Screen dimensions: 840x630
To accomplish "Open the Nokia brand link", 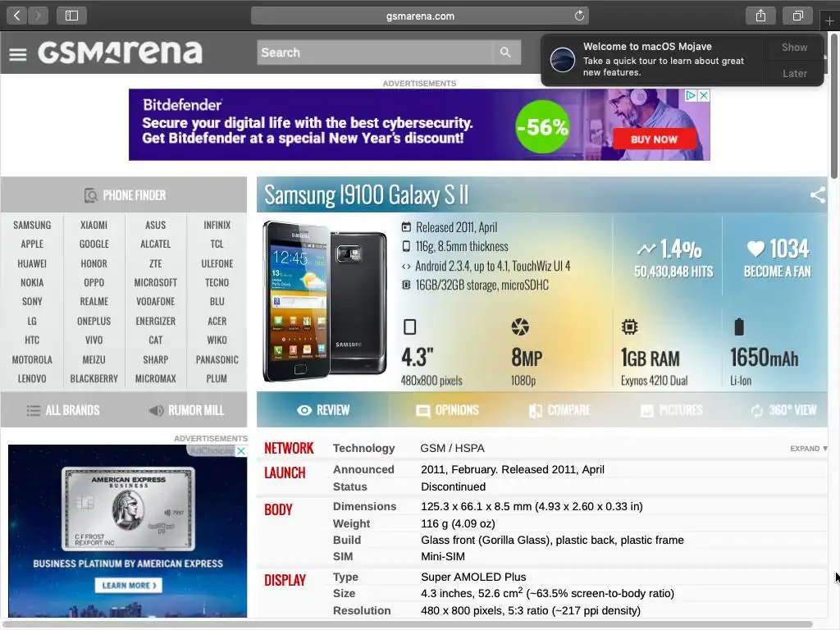I will (32, 282).
